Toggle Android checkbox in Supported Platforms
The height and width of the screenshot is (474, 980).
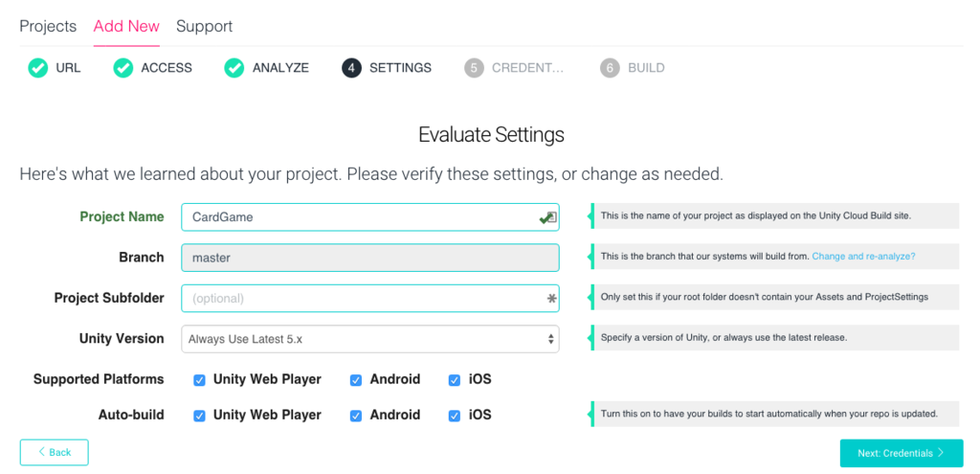pyautogui.click(x=355, y=379)
